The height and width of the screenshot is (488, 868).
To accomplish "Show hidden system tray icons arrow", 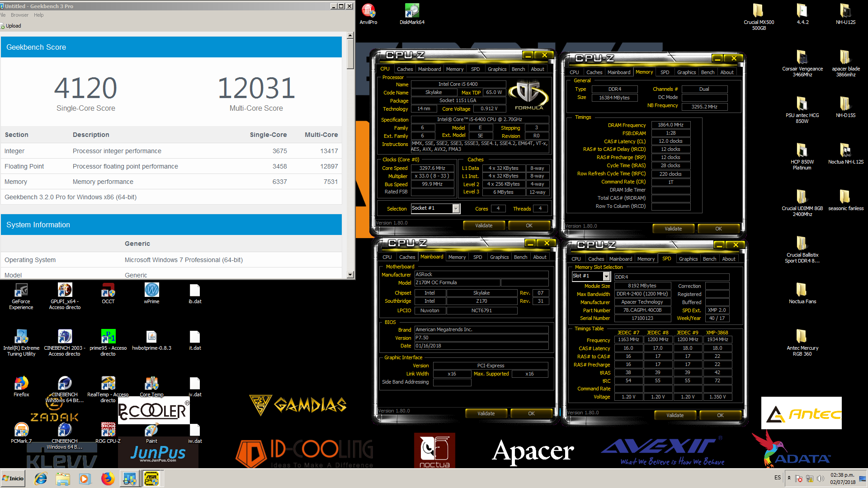I will 789,478.
